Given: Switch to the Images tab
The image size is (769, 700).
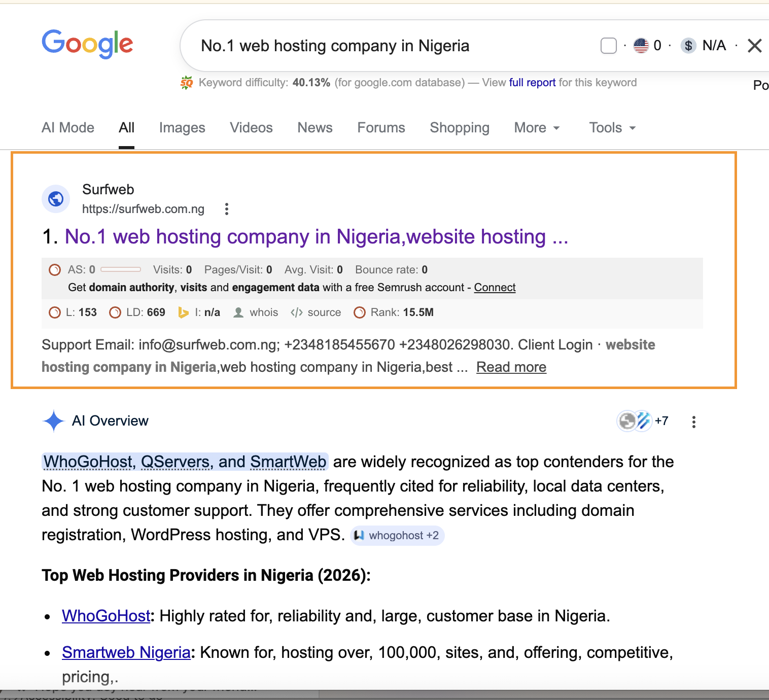Looking at the screenshot, I should click(182, 128).
